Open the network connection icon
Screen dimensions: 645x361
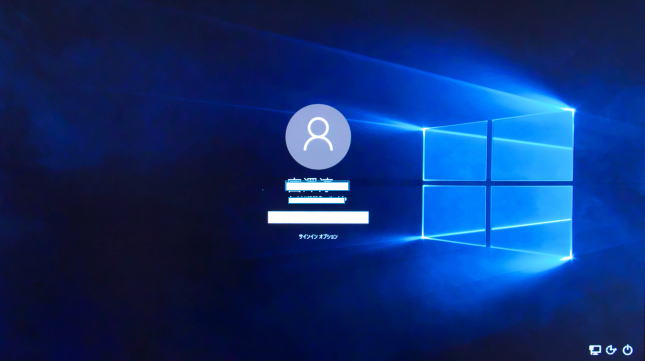pos(595,350)
